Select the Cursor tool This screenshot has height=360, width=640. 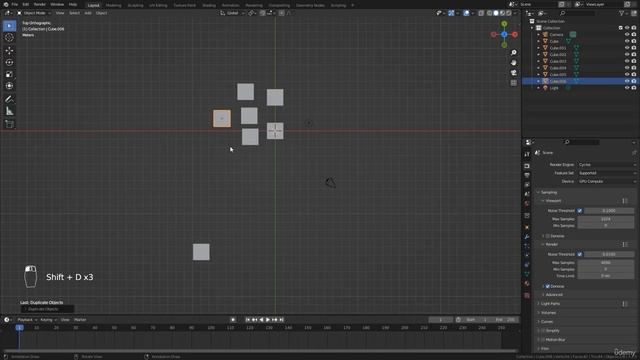click(x=9, y=38)
